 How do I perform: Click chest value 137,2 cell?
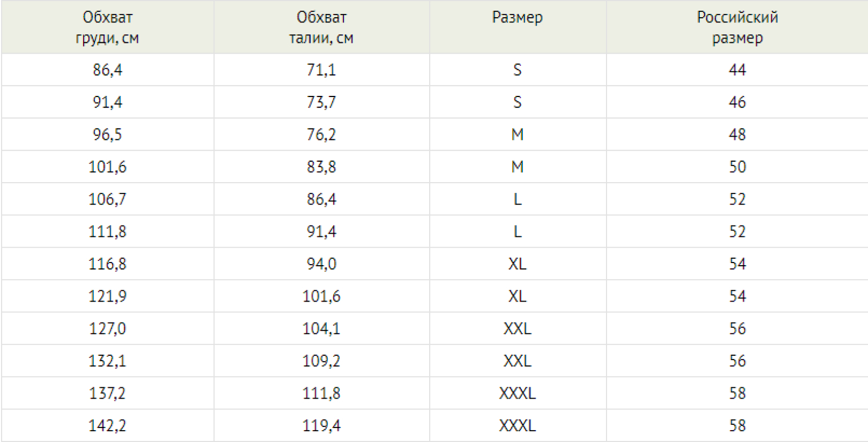coord(107,393)
